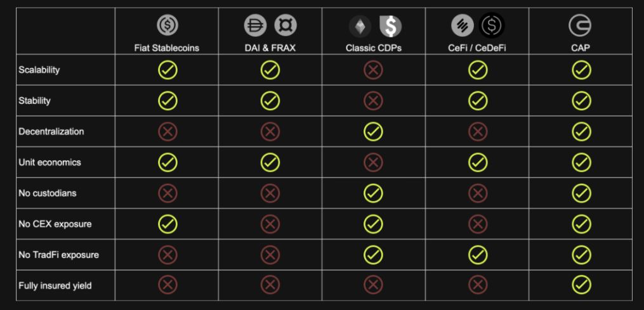The height and width of the screenshot is (310, 644).
Task: Click the Ethereum diamond icon above Classic CDPs
Action: pyautogui.click(x=360, y=26)
